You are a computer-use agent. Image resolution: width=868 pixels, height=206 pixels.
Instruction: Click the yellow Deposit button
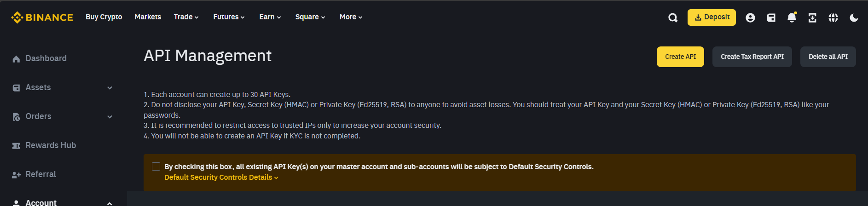coord(712,17)
